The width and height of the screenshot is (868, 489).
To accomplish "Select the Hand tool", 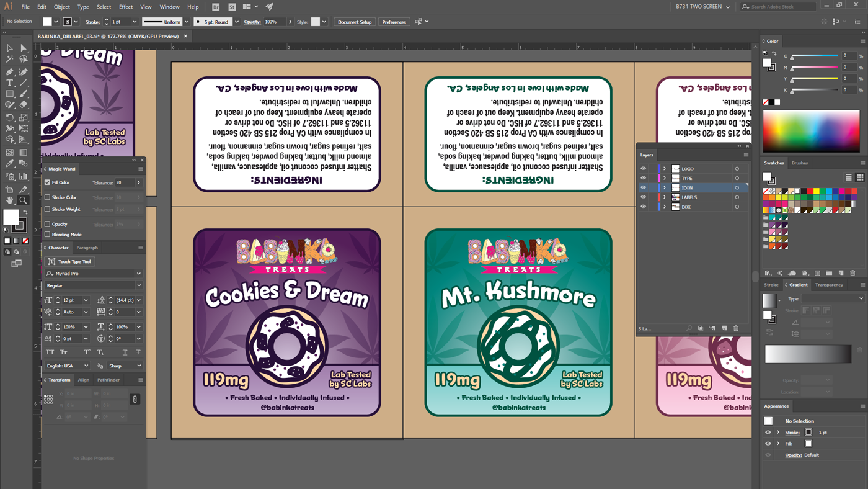I will (x=10, y=200).
